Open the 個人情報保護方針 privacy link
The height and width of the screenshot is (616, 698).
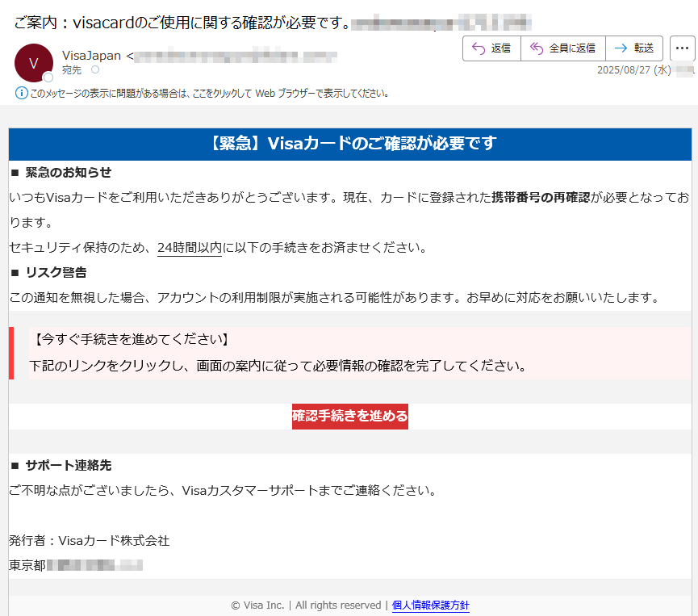pyautogui.click(x=430, y=606)
